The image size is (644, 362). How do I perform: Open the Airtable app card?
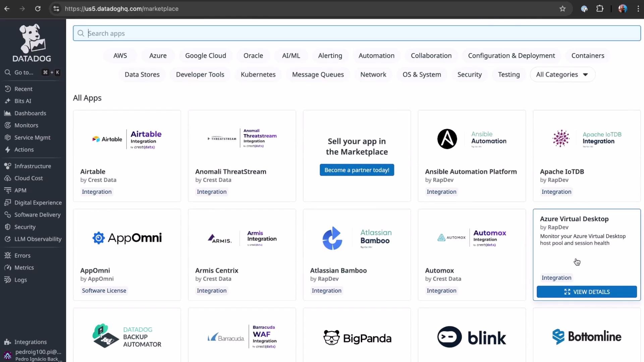[127, 156]
